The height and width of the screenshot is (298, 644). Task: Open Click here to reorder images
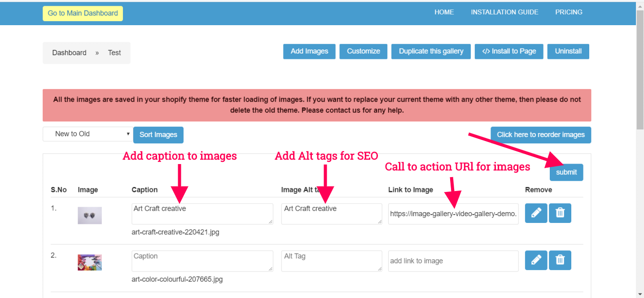pos(540,135)
